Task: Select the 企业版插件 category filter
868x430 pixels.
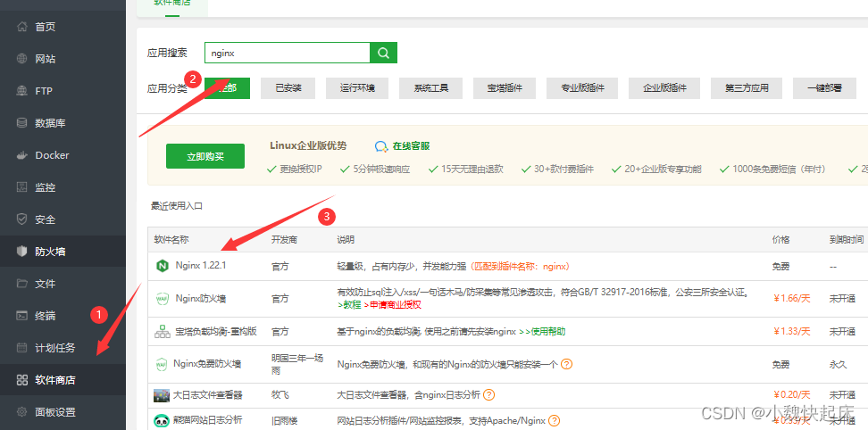Action: coord(664,88)
